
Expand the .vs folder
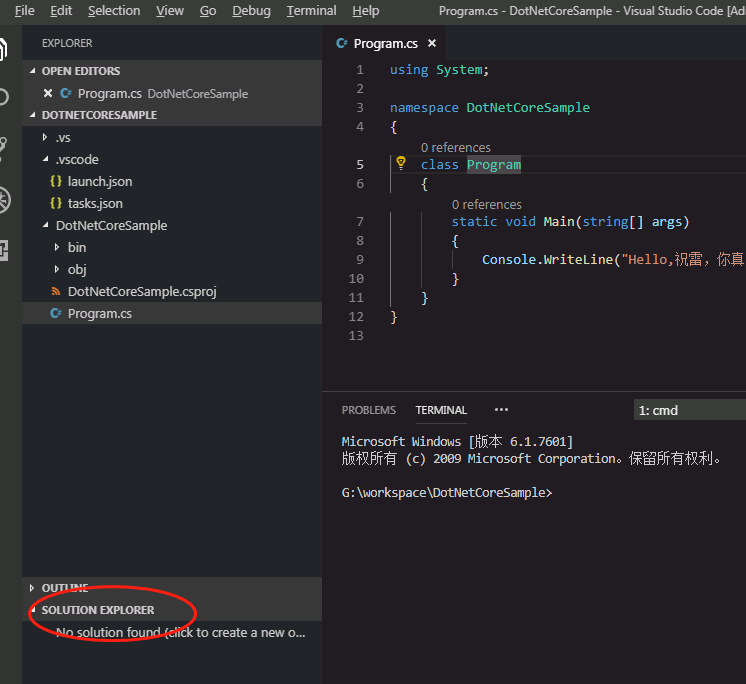coord(62,137)
